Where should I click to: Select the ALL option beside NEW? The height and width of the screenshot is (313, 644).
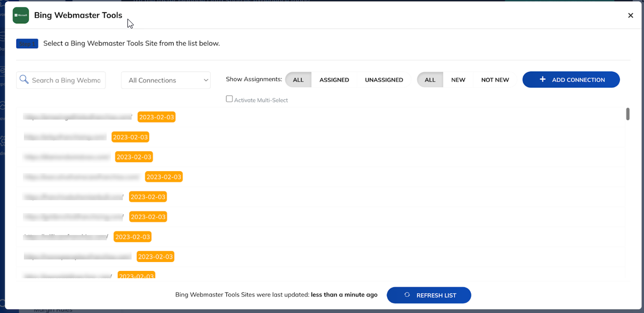[430, 80]
